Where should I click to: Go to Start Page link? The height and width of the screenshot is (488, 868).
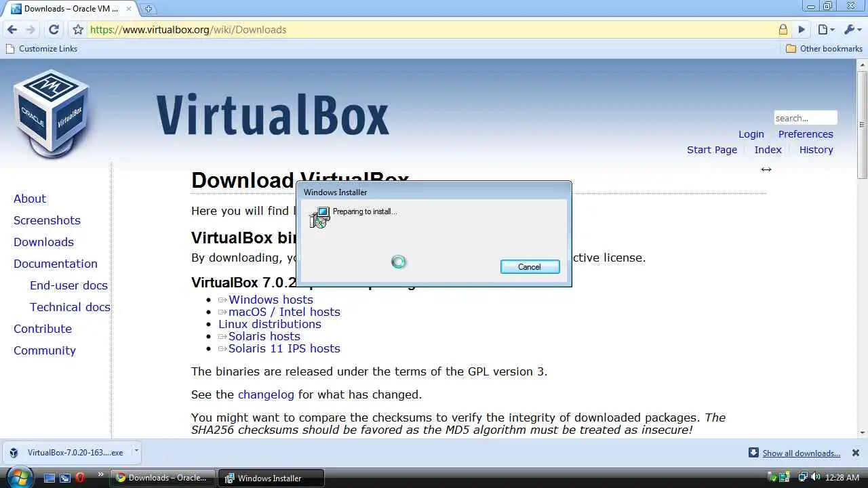tap(712, 150)
